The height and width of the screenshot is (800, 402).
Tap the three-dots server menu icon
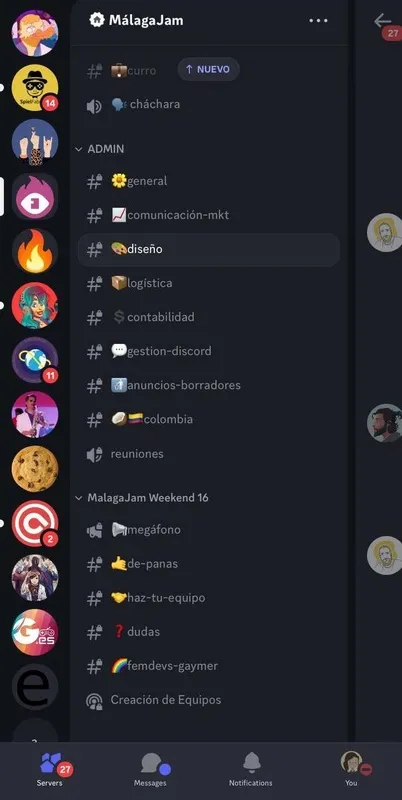point(318,20)
